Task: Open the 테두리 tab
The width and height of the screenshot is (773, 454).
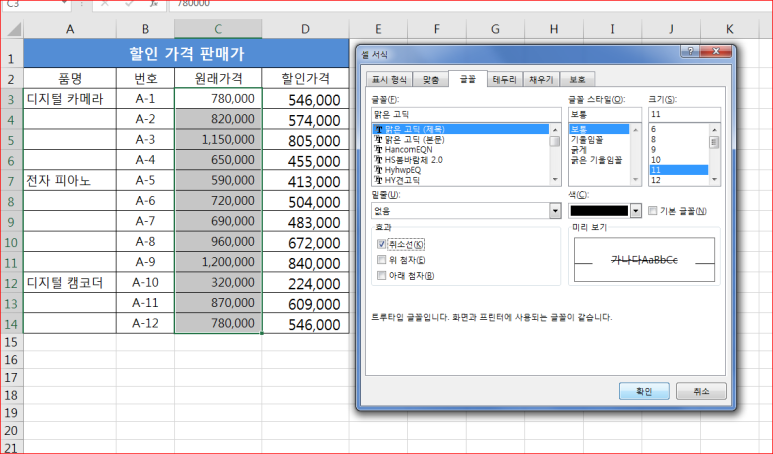Action: [504, 79]
